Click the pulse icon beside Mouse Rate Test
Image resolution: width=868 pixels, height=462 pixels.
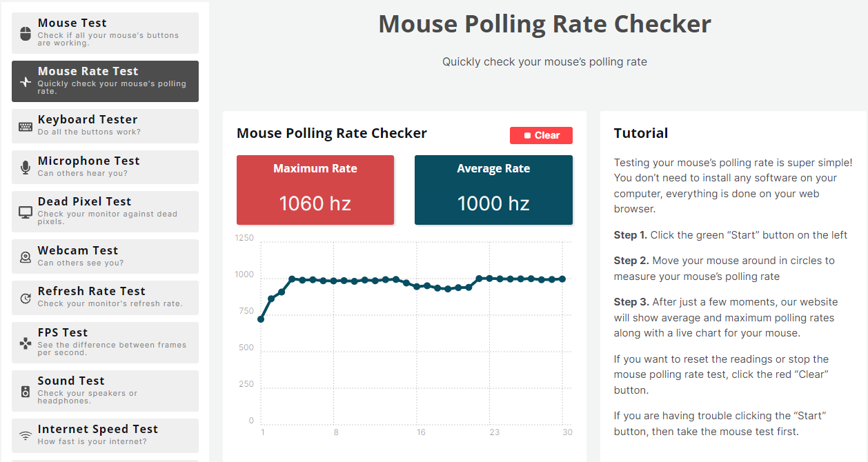(x=26, y=81)
